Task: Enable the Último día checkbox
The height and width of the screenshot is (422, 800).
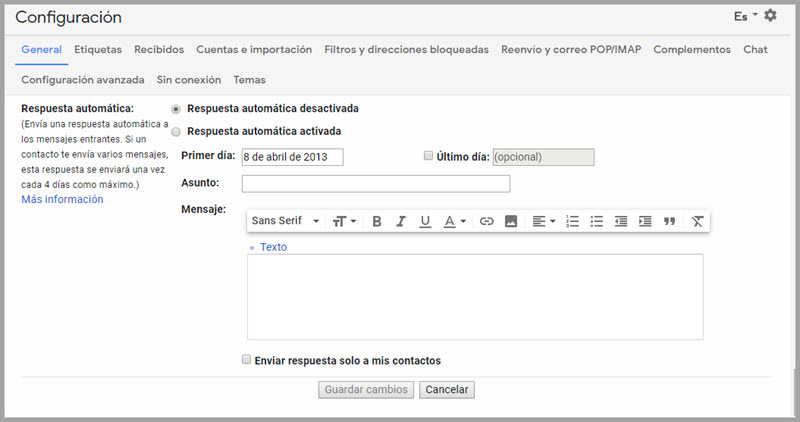Action: click(429, 156)
